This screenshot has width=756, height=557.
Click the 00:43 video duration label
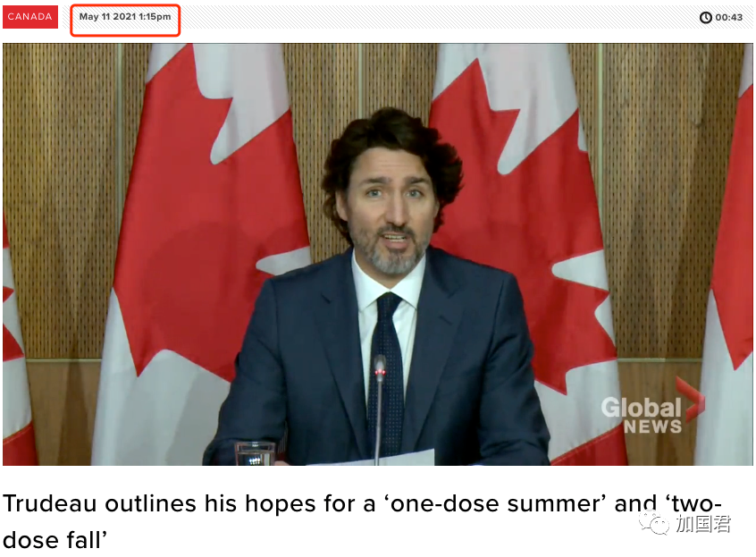point(728,17)
